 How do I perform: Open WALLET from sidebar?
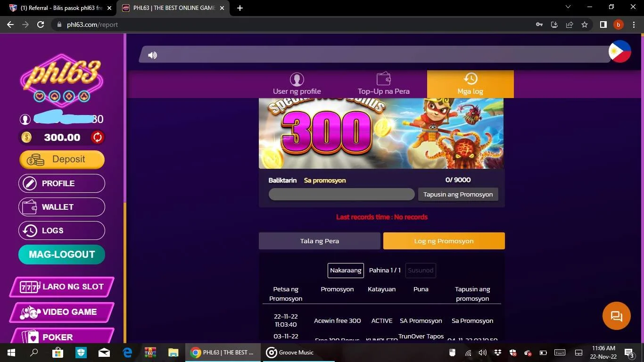(x=62, y=207)
